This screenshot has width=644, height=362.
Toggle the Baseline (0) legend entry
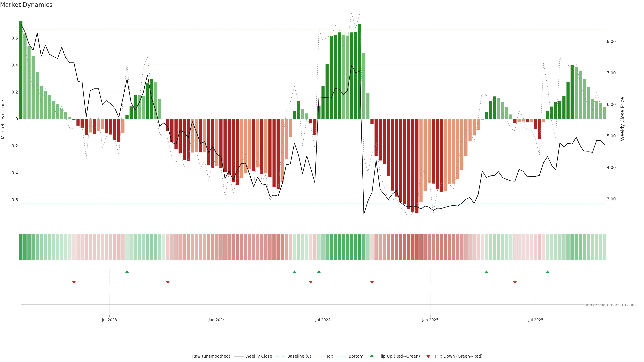point(299,356)
